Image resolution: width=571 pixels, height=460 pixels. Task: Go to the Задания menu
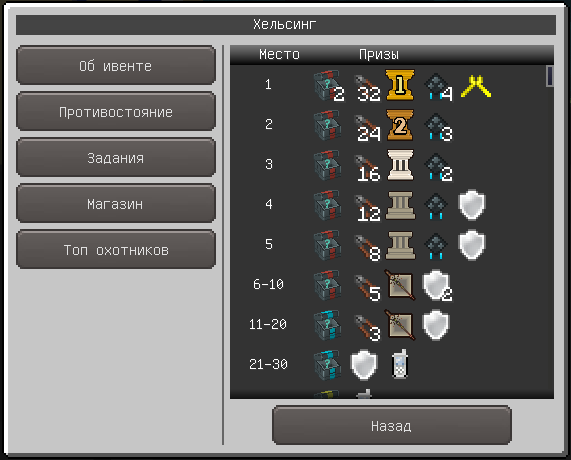coord(116,158)
